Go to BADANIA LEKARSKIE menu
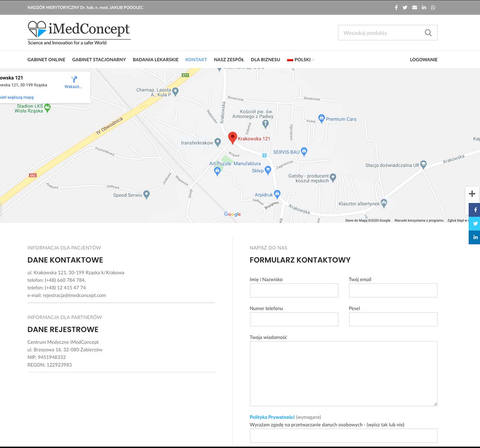 [x=156, y=59]
